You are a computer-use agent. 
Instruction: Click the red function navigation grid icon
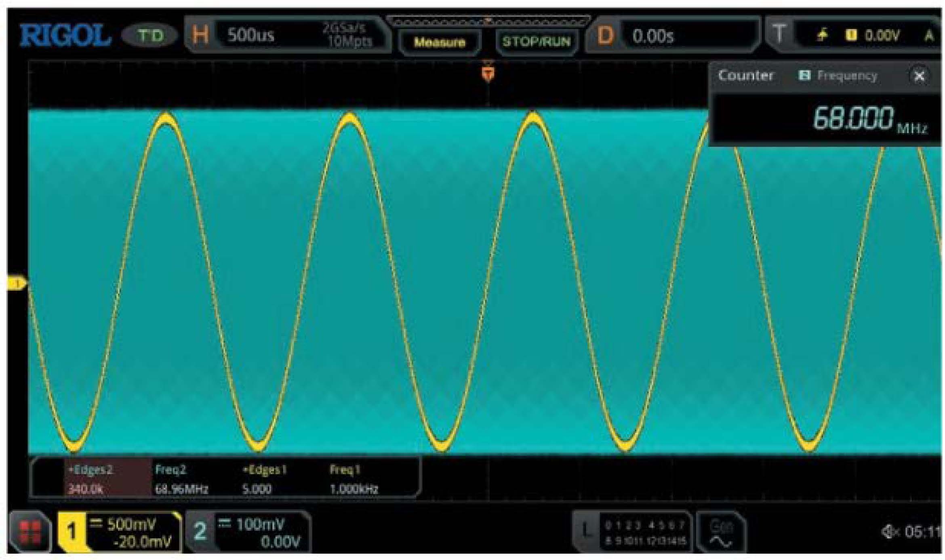(x=30, y=531)
